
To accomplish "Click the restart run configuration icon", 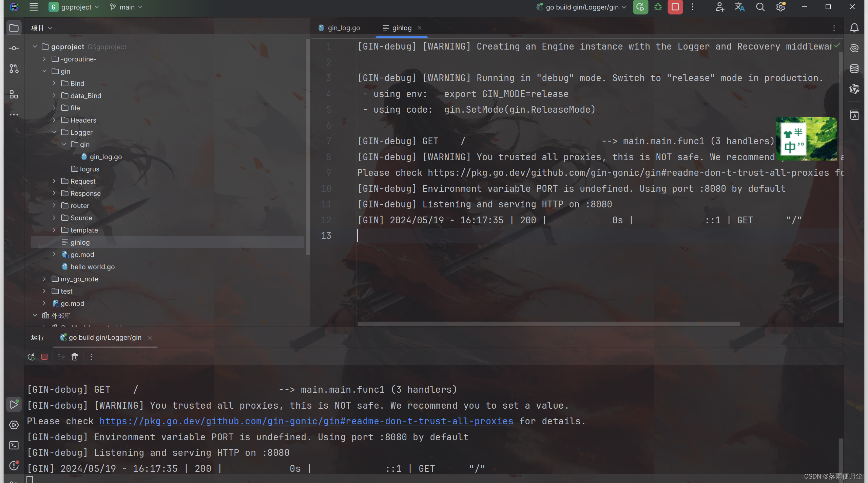I will 31,356.
